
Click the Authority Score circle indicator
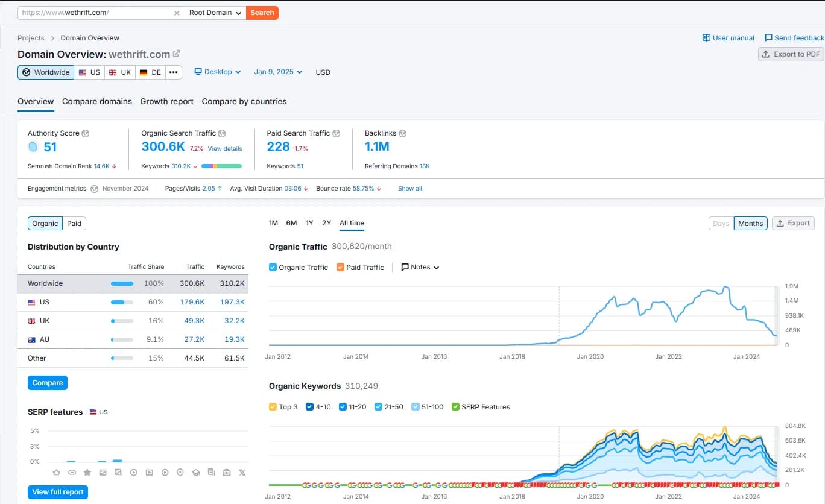33,146
